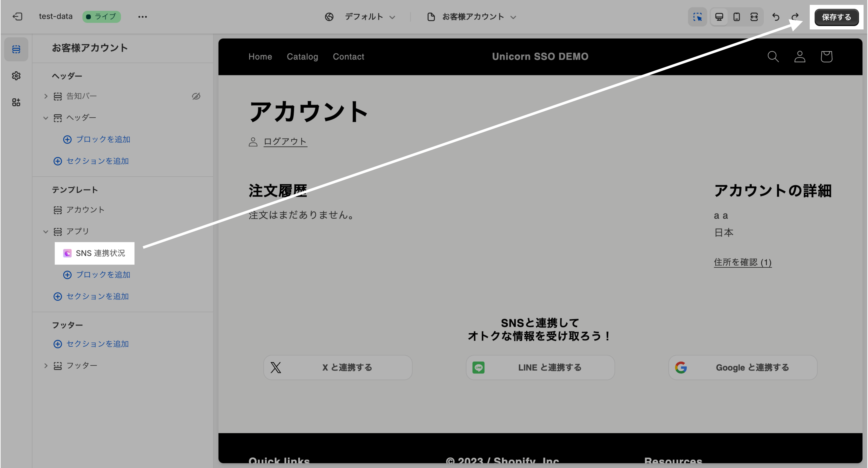The image size is (868, 468).
Task: Toggle visibility of 告知バー section
Action: point(196,96)
